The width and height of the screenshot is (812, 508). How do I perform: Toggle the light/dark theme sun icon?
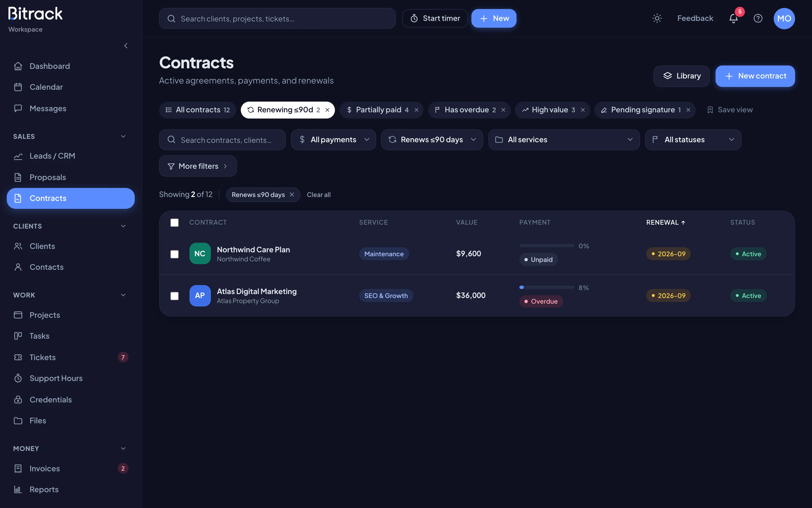point(657,18)
